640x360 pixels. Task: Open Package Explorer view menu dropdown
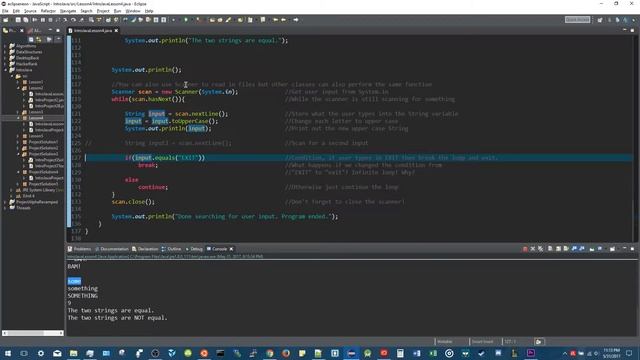58,39
